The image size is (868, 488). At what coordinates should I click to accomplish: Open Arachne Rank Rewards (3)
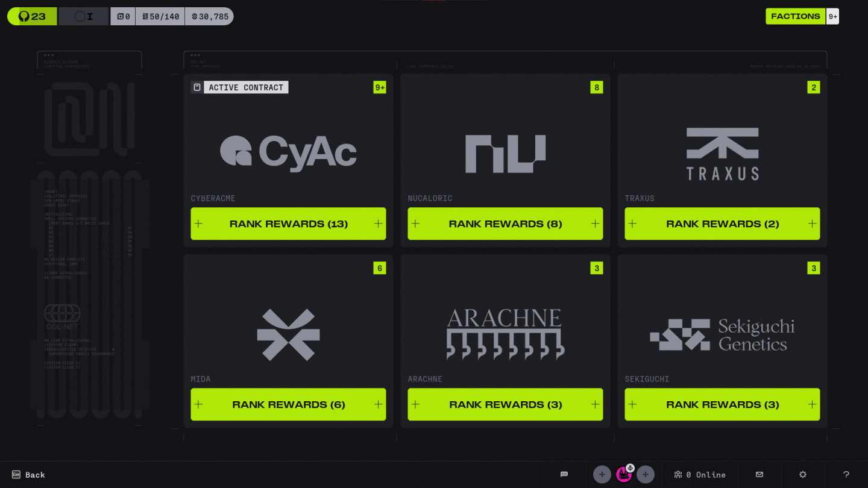pos(506,404)
